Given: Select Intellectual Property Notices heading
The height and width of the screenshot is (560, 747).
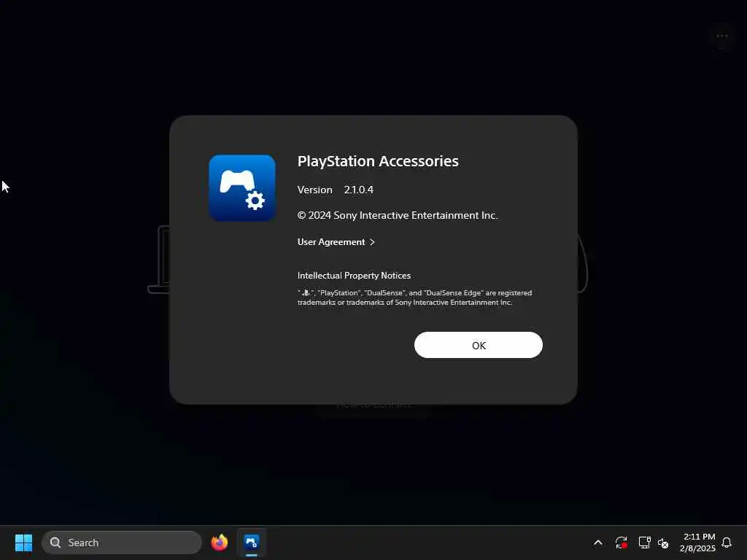Looking at the screenshot, I should (x=354, y=275).
